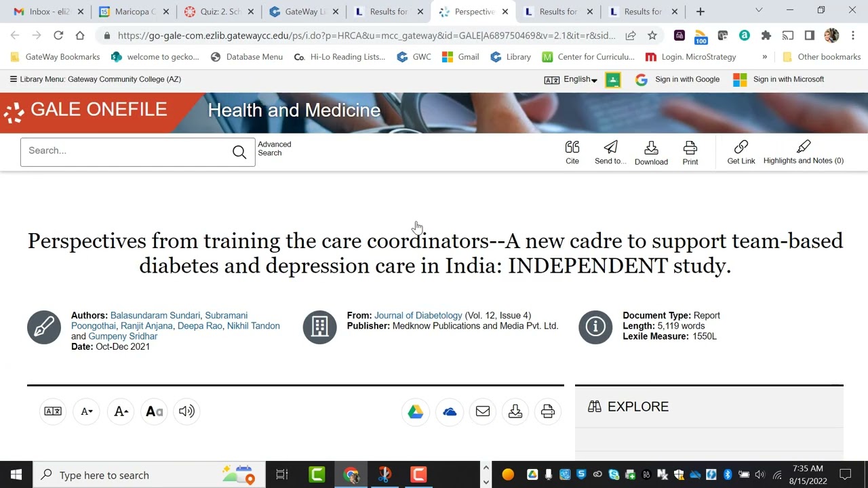Viewport: 868px width, 488px height.
Task: Open the Windows notification center
Action: click(x=846, y=474)
